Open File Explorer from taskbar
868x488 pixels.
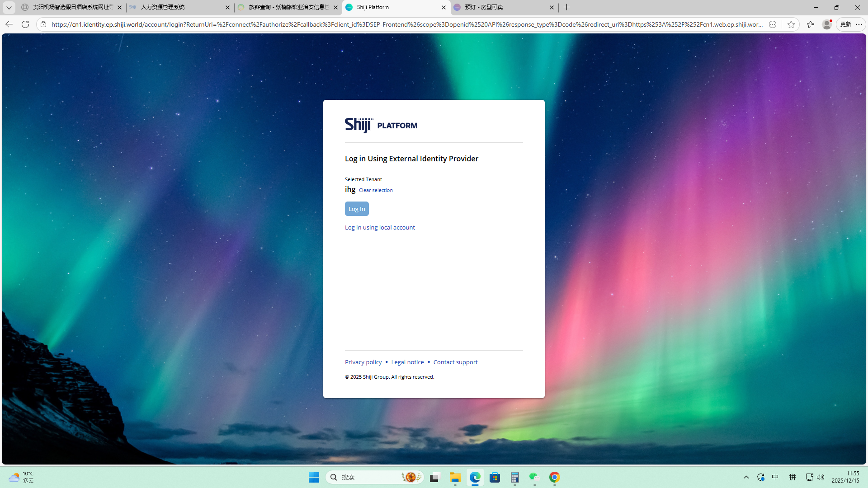click(x=455, y=477)
